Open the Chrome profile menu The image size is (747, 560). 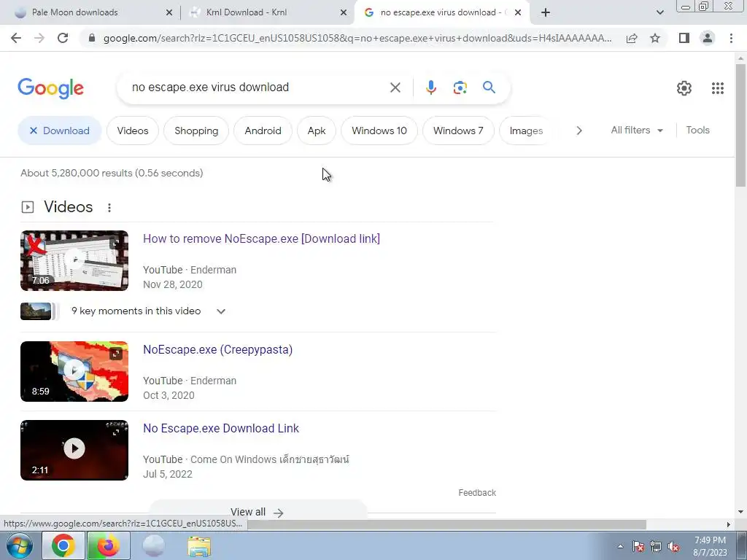(x=708, y=38)
